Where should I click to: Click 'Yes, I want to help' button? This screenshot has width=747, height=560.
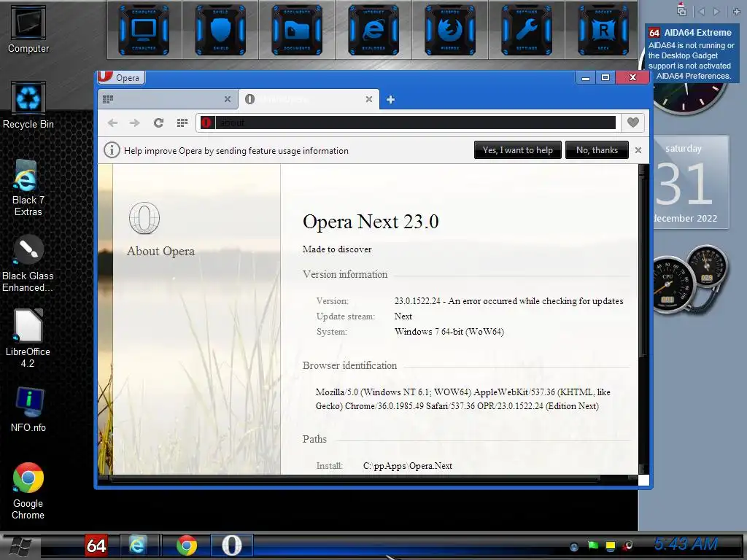pyautogui.click(x=517, y=150)
